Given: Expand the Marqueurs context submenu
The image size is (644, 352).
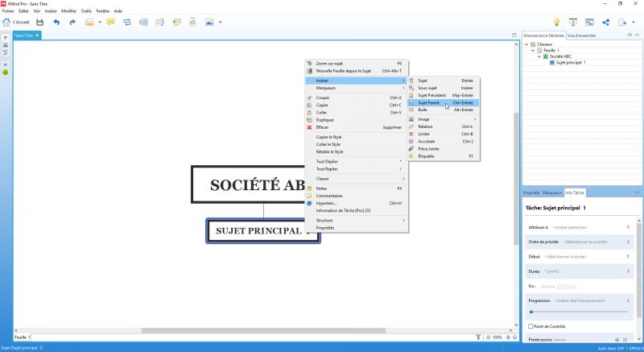Looking at the screenshot, I should click(357, 88).
